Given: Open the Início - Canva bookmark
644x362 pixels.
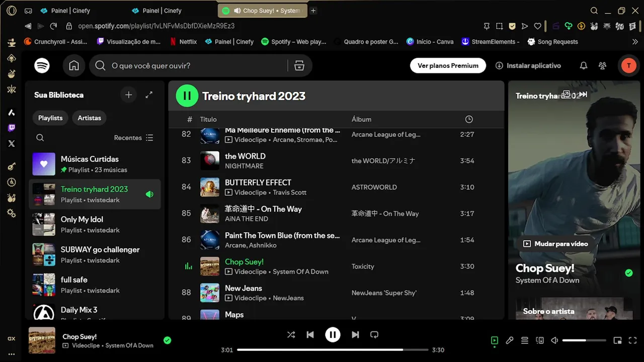Looking at the screenshot, I should pyautogui.click(x=430, y=42).
